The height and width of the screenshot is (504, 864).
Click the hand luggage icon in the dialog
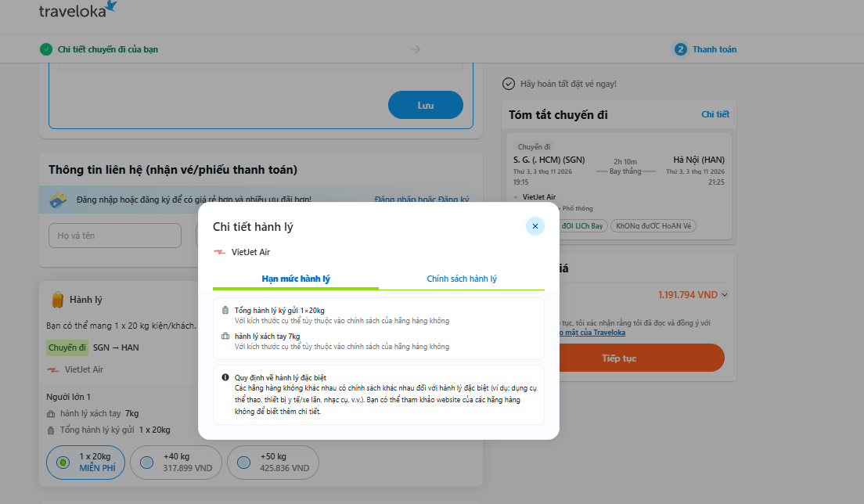click(225, 336)
